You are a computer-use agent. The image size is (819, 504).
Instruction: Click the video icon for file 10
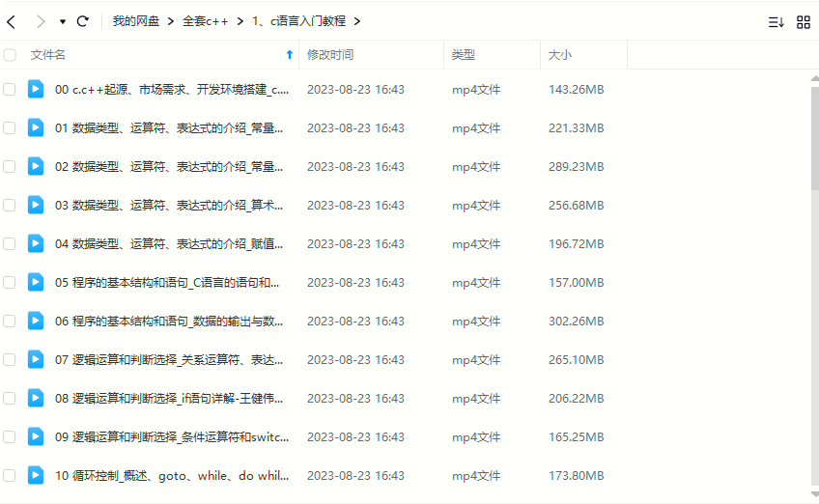click(36, 475)
